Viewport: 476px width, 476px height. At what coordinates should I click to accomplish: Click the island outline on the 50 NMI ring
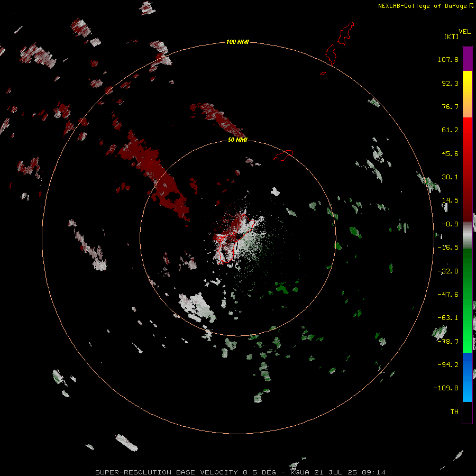[283, 155]
